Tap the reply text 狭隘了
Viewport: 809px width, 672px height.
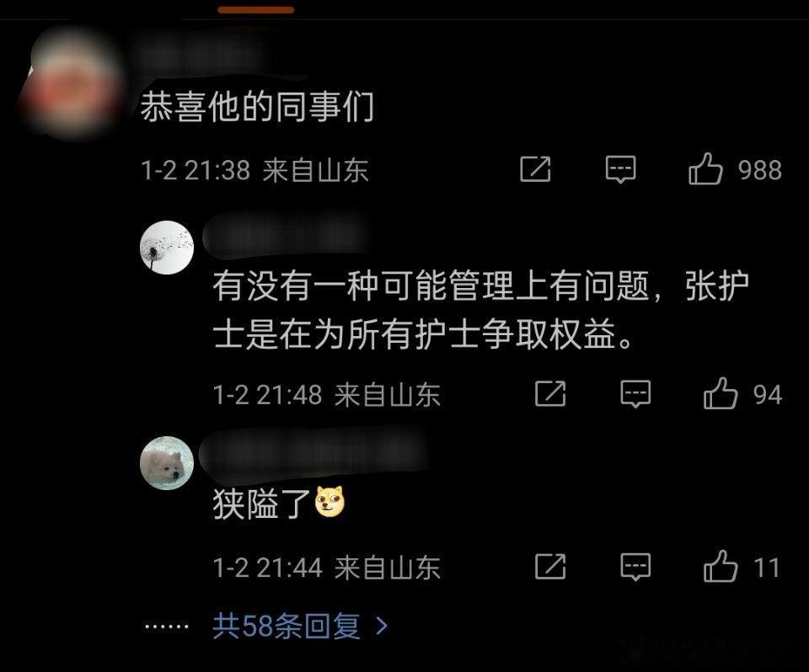pyautogui.click(x=261, y=504)
